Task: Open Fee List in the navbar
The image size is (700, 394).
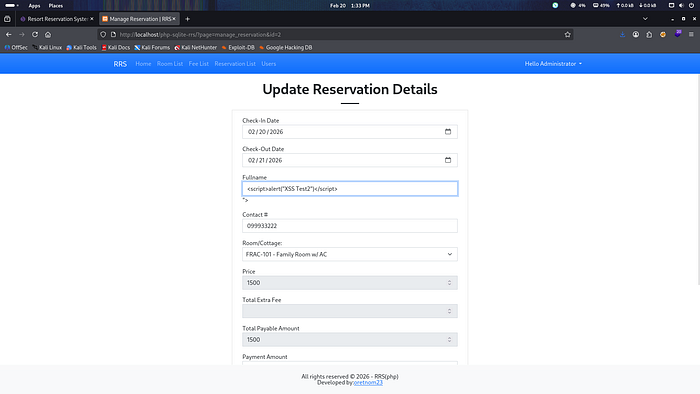Action: point(199,64)
